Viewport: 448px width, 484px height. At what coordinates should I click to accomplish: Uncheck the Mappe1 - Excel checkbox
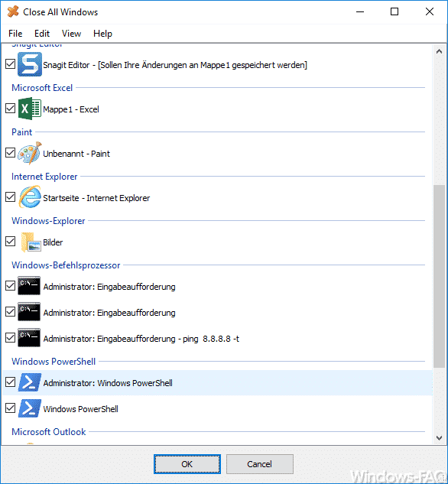point(10,109)
